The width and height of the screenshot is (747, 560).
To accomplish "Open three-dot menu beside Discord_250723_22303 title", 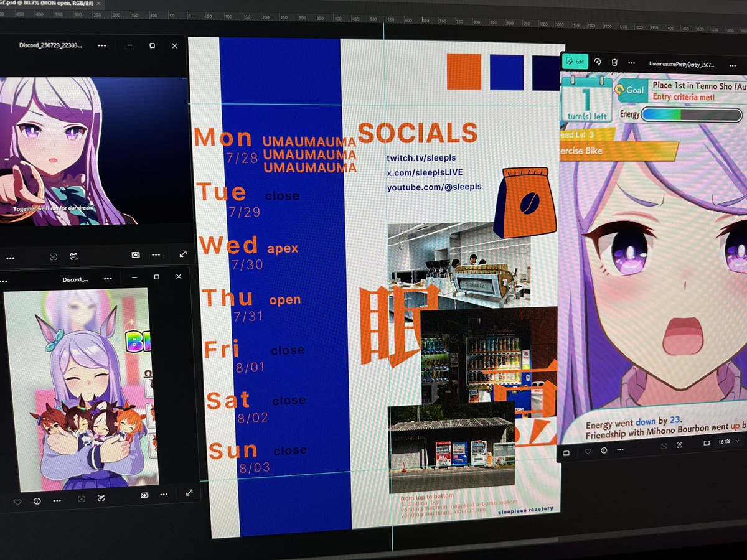I will tap(102, 46).
